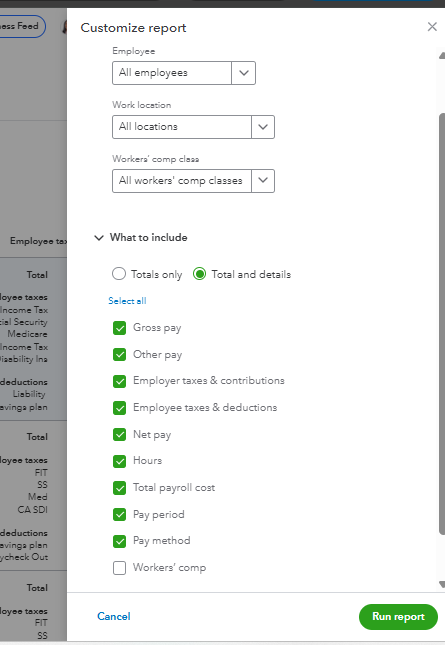445x645 pixels.
Task: Uncheck the Pay period checkbox
Action: (119, 515)
